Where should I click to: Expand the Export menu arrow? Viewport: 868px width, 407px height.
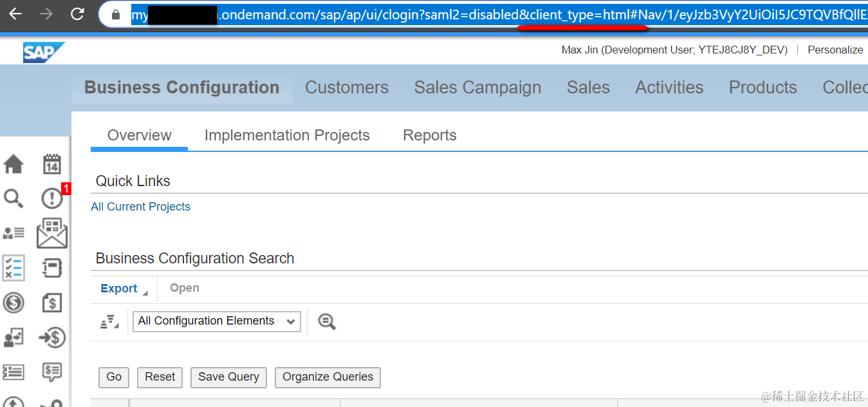[145, 293]
